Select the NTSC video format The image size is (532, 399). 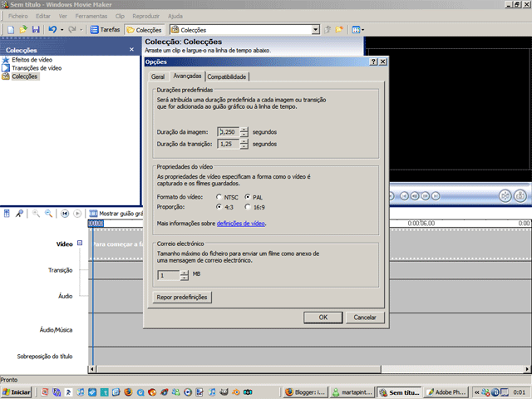(x=219, y=197)
